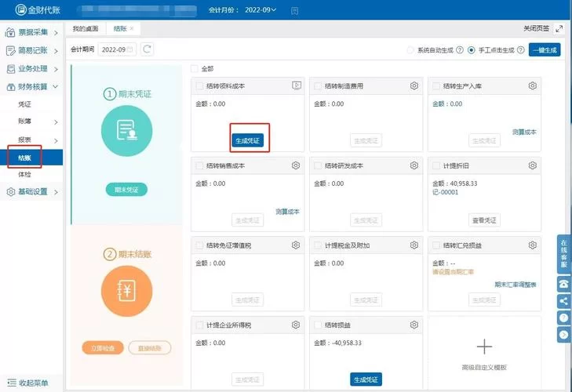Click the share icon on right sidebar
The height and width of the screenshot is (392, 572).
[x=563, y=301]
